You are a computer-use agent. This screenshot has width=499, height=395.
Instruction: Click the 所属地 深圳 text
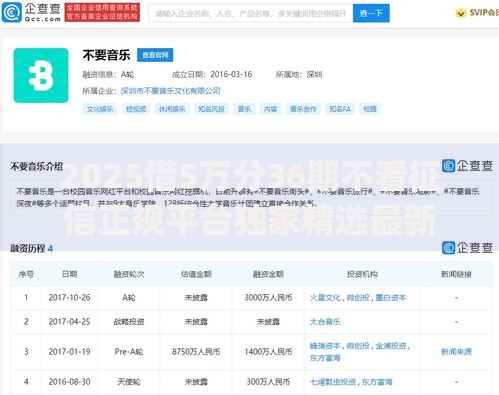coord(299,74)
